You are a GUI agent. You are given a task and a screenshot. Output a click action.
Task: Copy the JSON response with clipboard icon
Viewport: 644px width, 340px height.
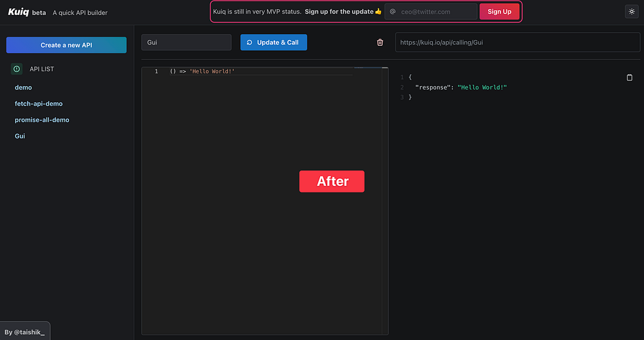click(x=629, y=78)
